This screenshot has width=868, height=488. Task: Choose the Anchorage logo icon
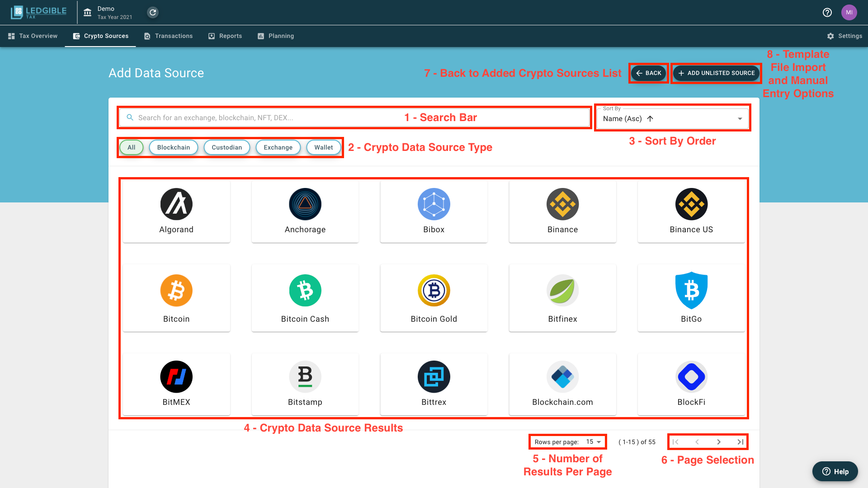pyautogui.click(x=305, y=204)
